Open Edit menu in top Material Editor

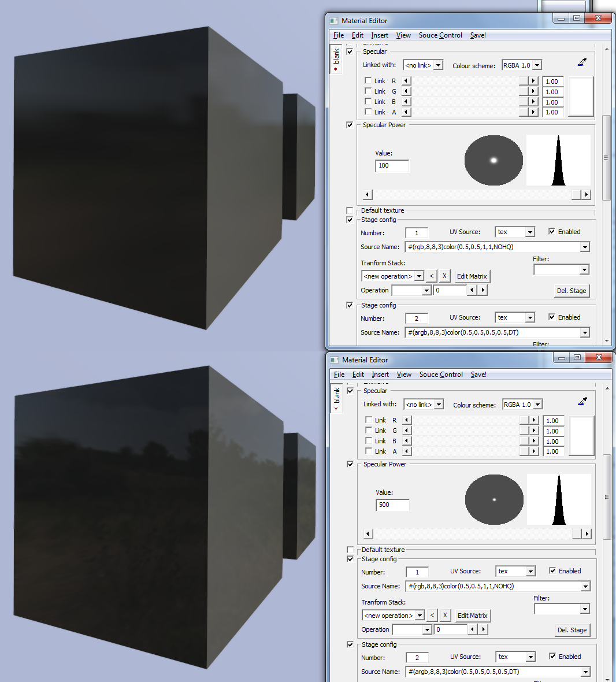[x=357, y=35]
